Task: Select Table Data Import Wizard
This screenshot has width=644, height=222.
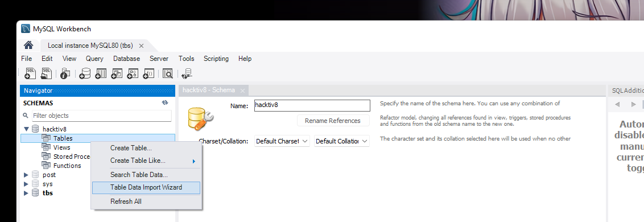Action: tap(146, 187)
